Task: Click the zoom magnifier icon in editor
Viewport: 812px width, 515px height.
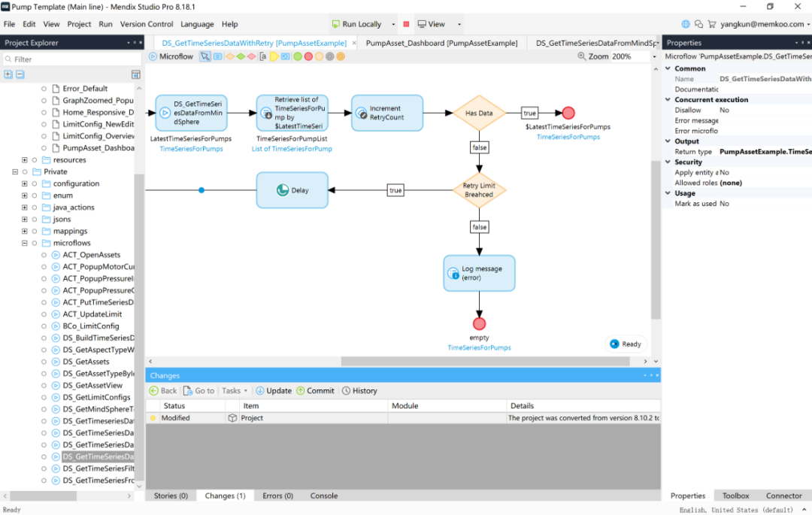Action: pos(581,56)
